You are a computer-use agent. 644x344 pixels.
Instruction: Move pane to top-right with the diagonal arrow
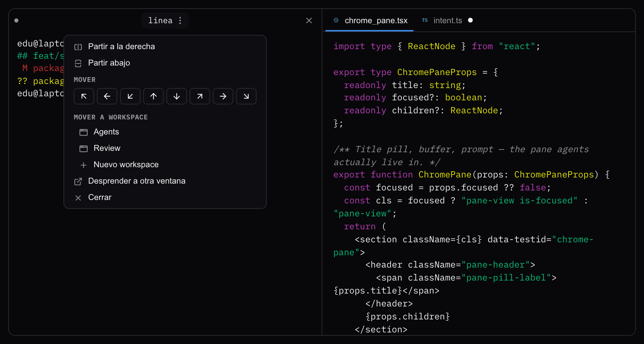200,96
